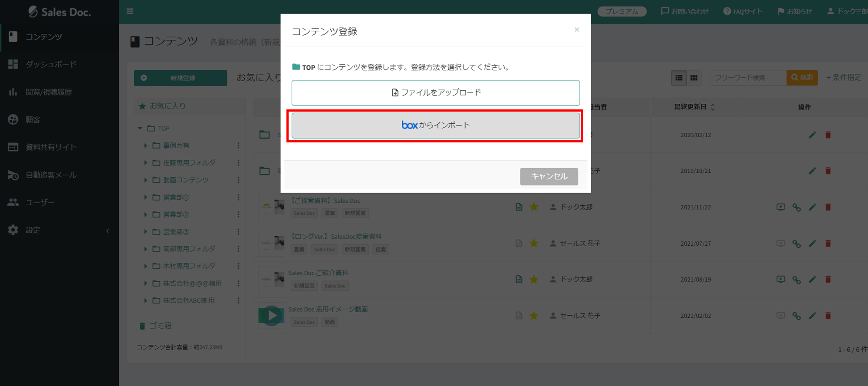Click the boxからインポート button
The width and height of the screenshot is (868, 386).
click(435, 125)
